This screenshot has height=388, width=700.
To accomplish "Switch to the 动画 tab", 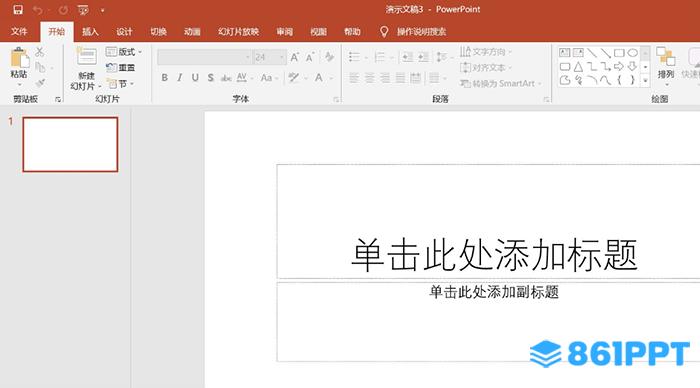I will pos(192,32).
